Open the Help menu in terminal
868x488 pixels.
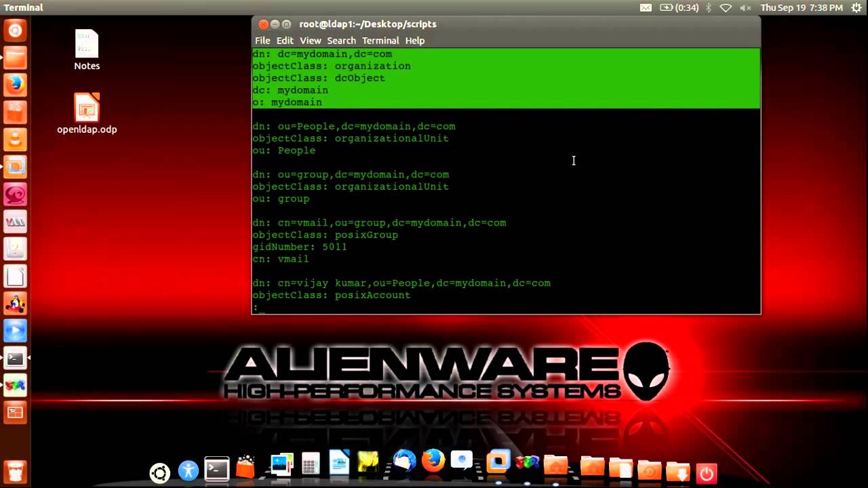point(415,41)
